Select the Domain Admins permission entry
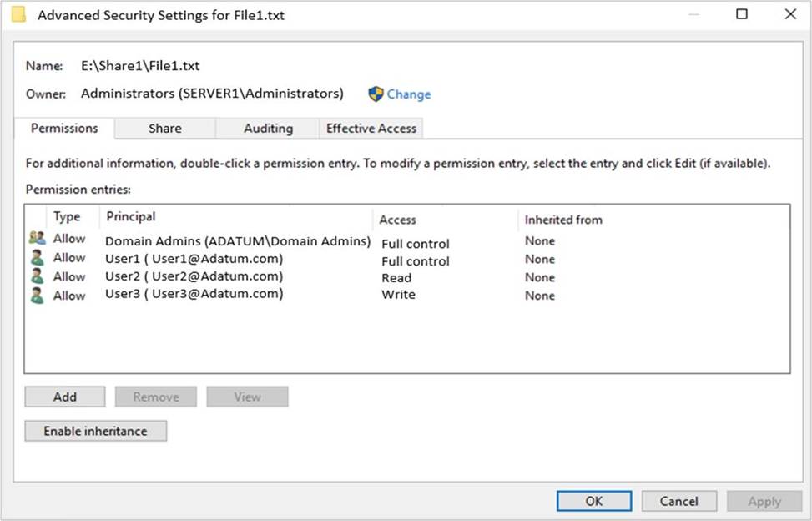Screen dimensions: 812x521 pos(237,241)
